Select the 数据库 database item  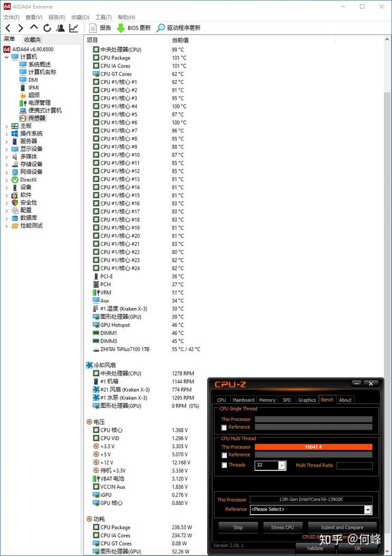[24, 217]
